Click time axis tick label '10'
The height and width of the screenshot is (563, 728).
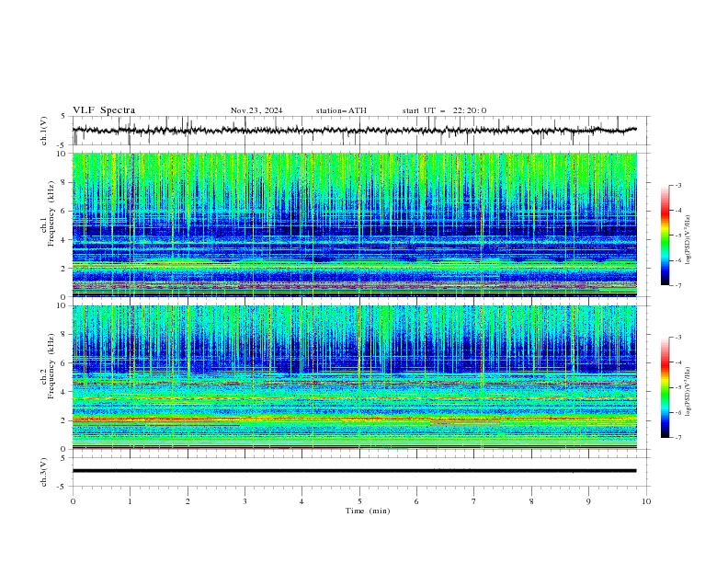(x=646, y=501)
